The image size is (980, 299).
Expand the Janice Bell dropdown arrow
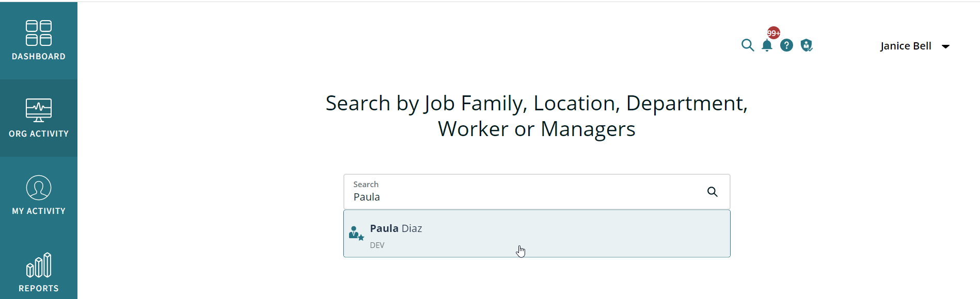click(945, 46)
